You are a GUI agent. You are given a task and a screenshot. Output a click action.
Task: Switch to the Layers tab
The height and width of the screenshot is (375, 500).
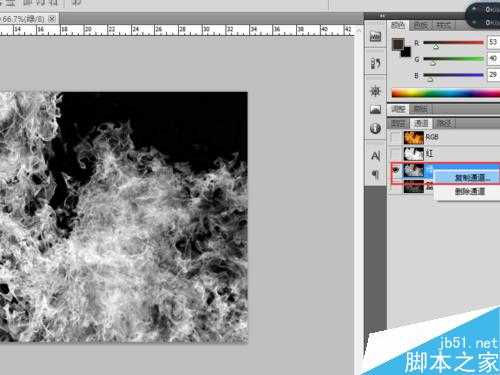pyautogui.click(x=398, y=123)
